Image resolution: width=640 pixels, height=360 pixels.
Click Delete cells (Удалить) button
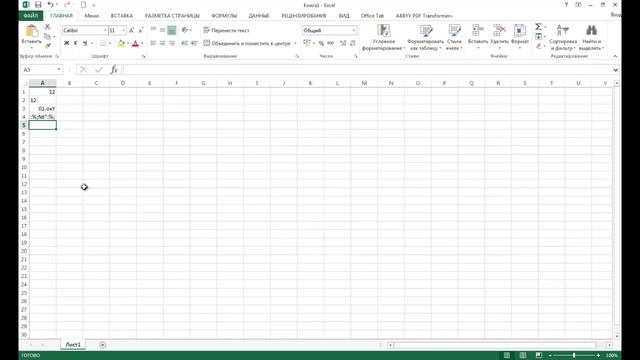tap(500, 37)
